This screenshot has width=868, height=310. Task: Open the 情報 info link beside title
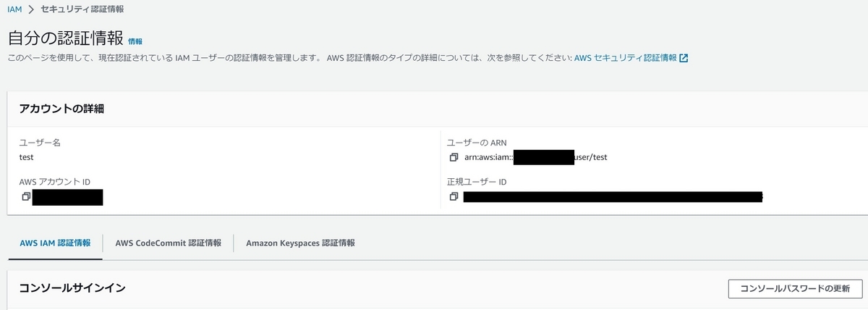coord(135,41)
